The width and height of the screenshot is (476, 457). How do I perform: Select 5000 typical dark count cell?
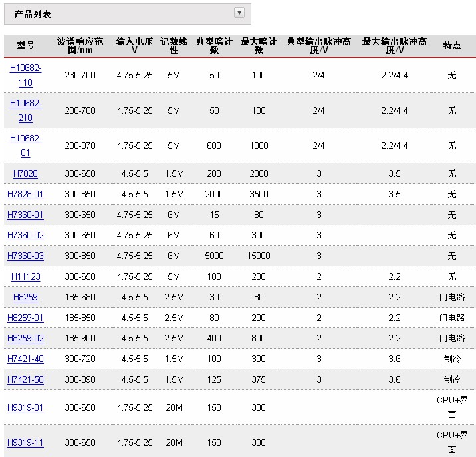coord(214,256)
